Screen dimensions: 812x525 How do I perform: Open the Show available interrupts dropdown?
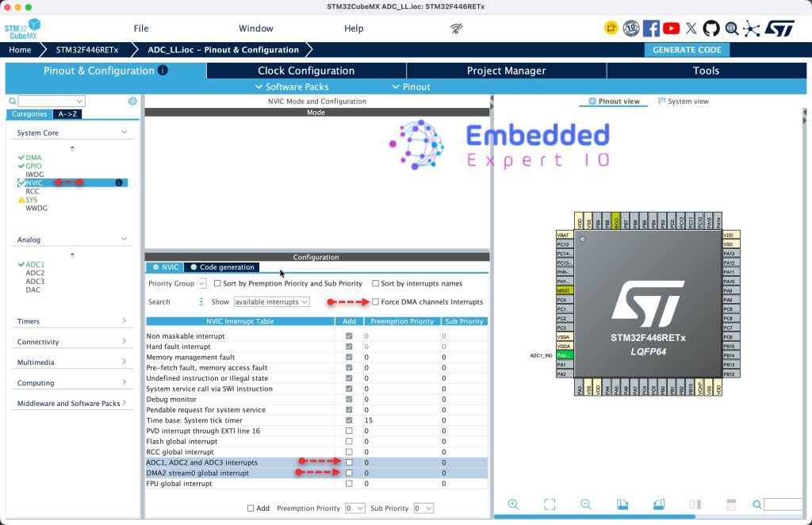point(271,302)
